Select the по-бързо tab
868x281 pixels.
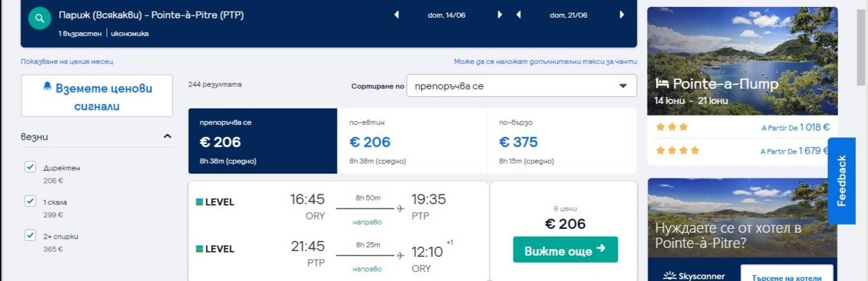point(562,141)
